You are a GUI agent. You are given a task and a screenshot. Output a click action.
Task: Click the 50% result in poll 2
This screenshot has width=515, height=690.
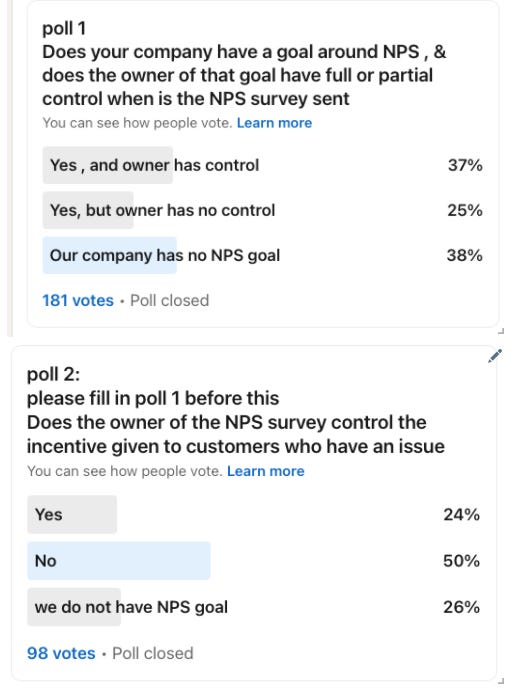point(462,561)
